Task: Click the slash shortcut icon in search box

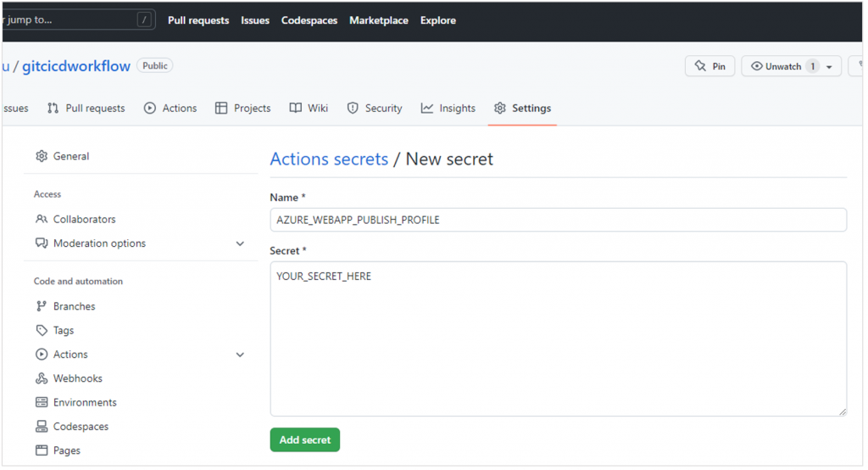Action: 144,20
